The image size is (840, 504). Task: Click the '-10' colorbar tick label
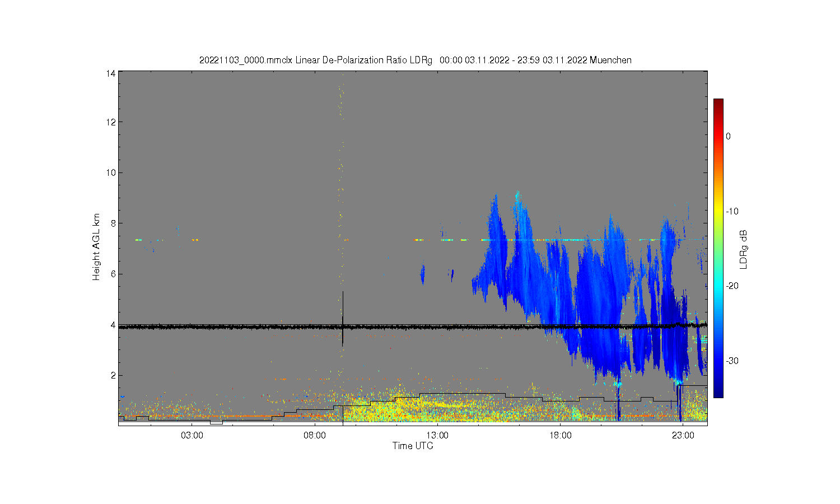[x=732, y=211]
